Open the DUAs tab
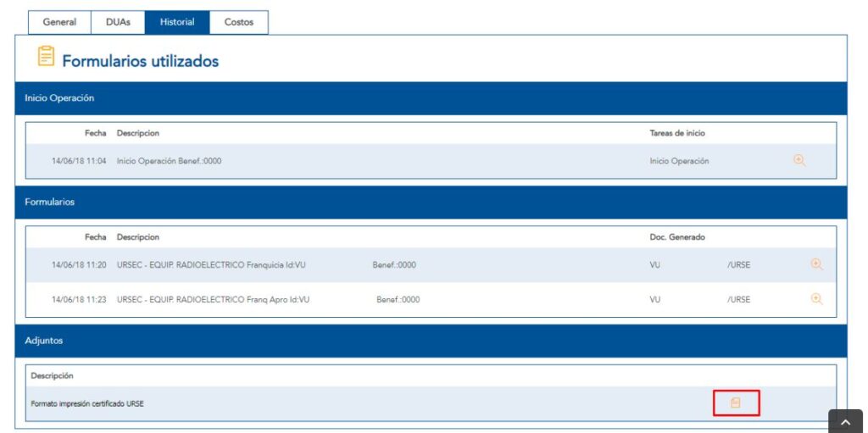This screenshot has width=868, height=433. point(118,22)
